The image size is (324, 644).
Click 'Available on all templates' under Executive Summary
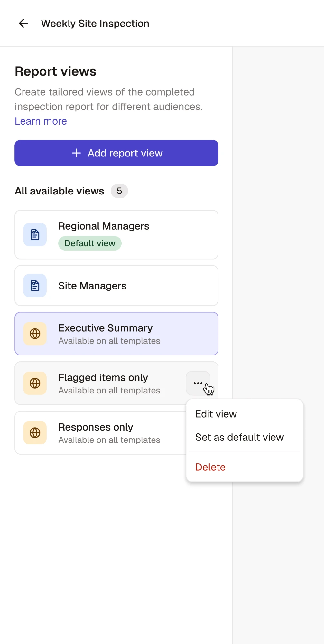(x=109, y=341)
